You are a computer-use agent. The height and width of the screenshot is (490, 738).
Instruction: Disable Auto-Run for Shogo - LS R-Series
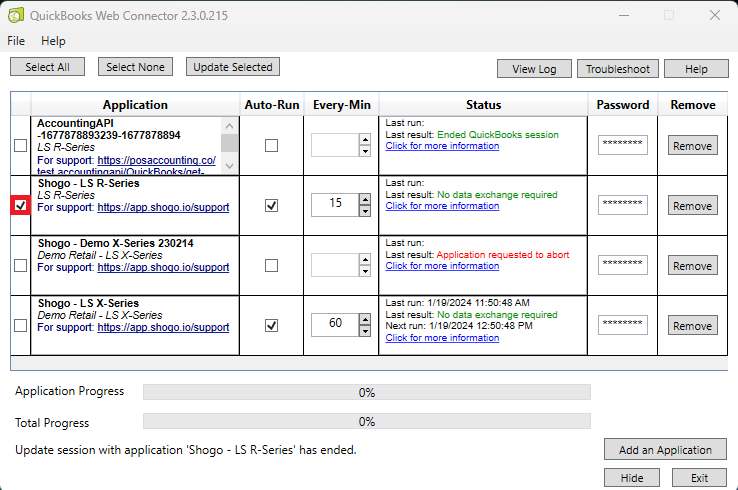tap(271, 206)
